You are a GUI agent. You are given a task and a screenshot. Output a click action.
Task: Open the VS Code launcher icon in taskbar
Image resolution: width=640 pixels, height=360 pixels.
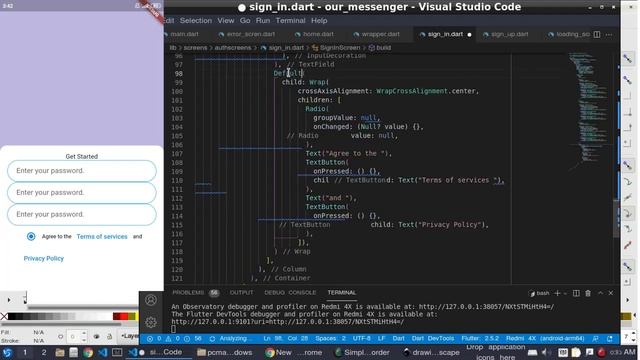click(102, 352)
